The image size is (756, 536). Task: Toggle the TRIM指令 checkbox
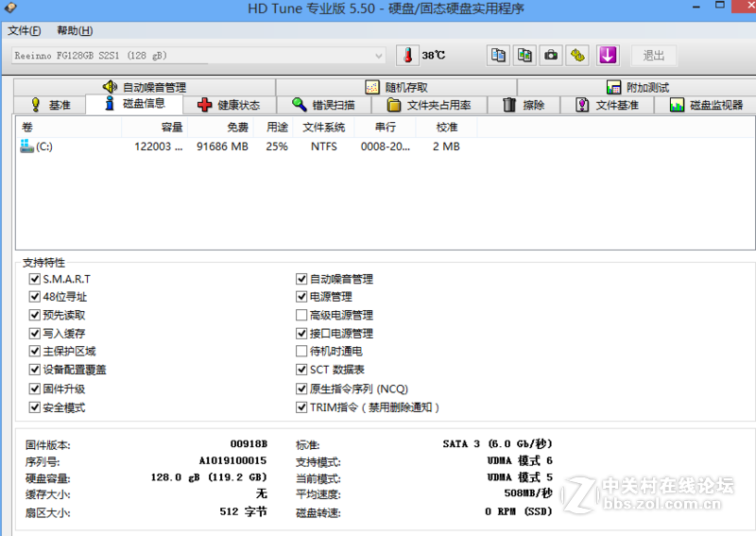point(301,407)
